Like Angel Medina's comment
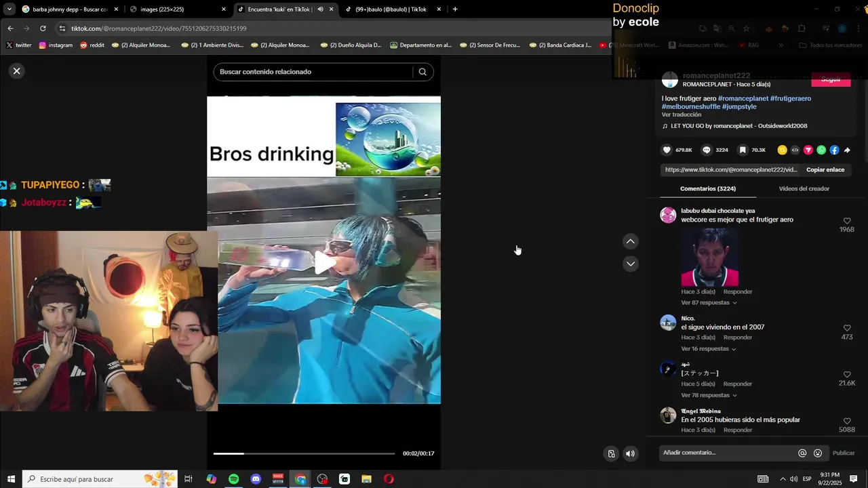The width and height of the screenshot is (868, 488). click(847, 421)
